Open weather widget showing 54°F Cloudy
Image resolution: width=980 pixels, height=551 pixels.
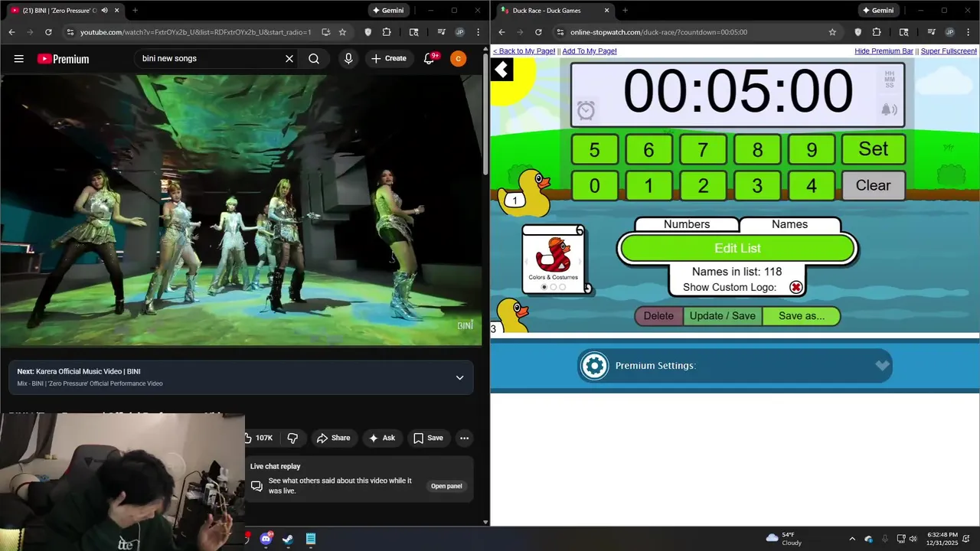pos(785,539)
